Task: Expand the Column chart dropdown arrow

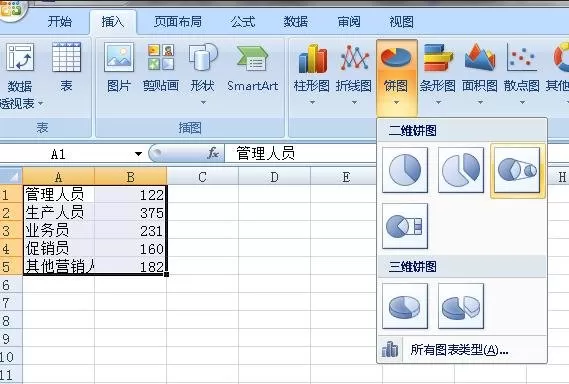Action: (x=312, y=103)
